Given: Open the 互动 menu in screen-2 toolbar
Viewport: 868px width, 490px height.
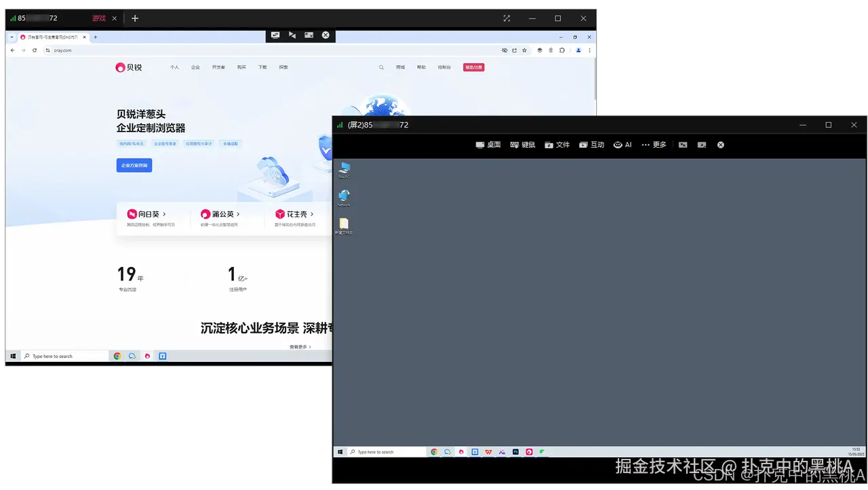Looking at the screenshot, I should 591,144.
